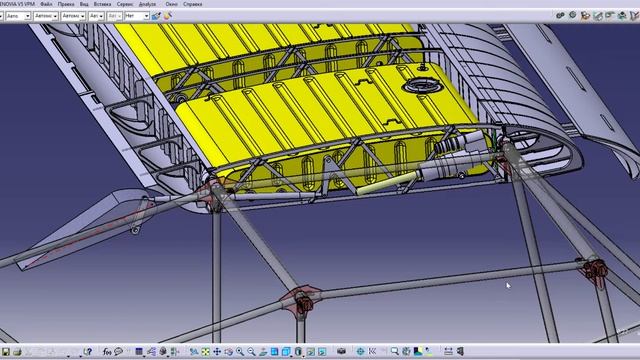Image resolution: width=640 pixels, height=360 pixels.
Task: Open the shading render style icon
Action: pyautogui.click(x=298, y=351)
